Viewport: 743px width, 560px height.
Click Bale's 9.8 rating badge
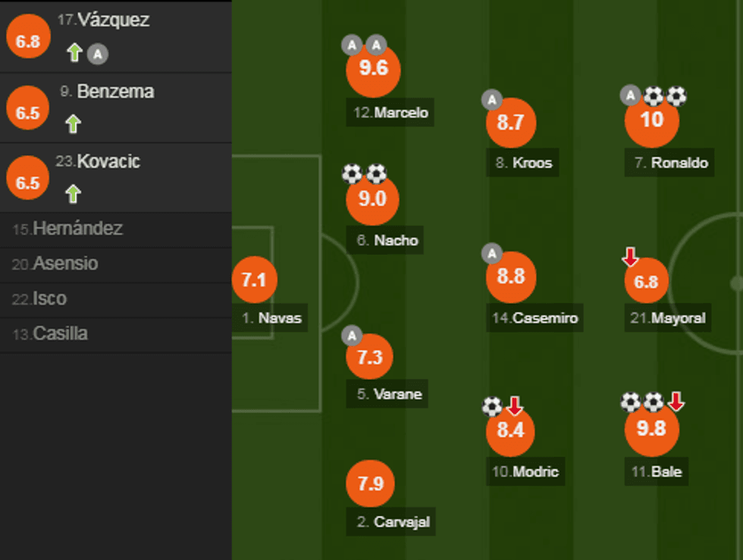[651, 429]
